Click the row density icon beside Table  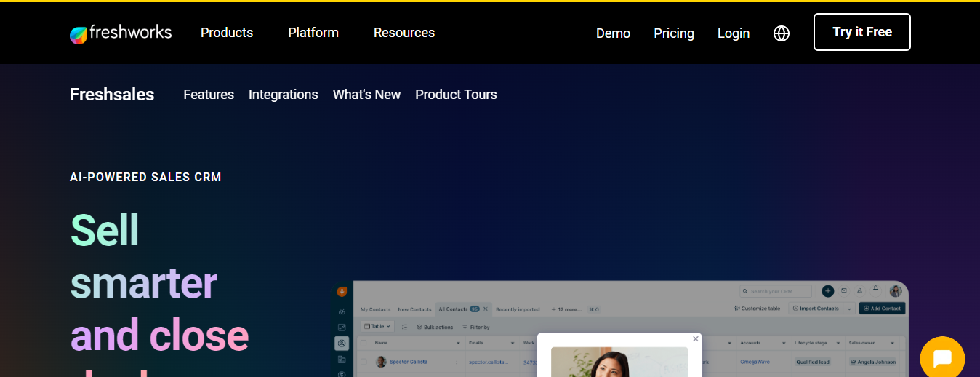(404, 327)
